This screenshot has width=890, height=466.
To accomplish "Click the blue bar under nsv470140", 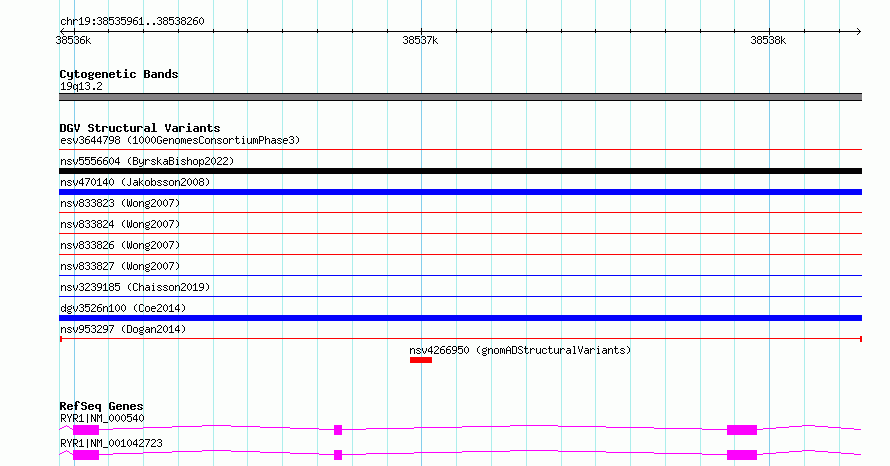I will coord(460,192).
